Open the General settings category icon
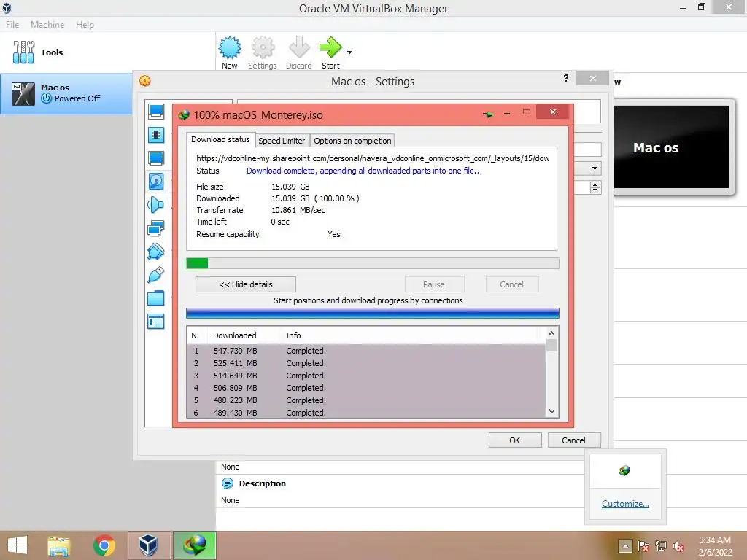 [x=156, y=112]
